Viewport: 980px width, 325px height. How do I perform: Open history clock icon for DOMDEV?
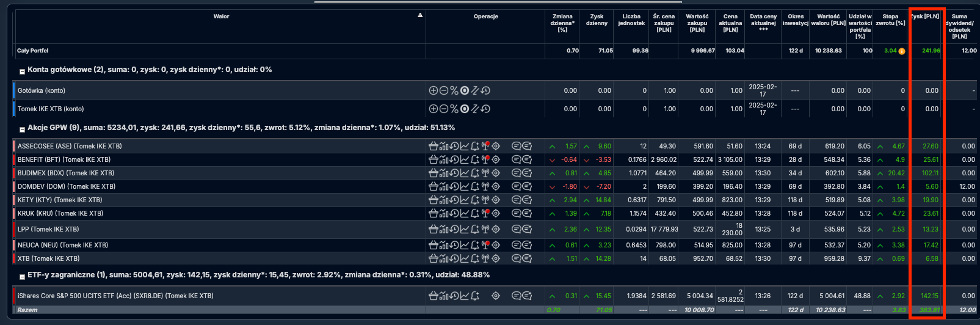tap(454, 186)
